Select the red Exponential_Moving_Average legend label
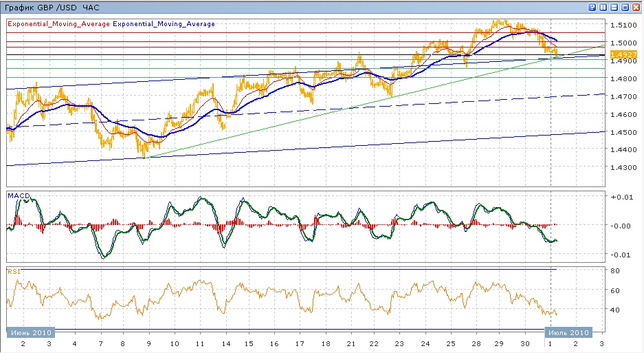The image size is (644, 353). [x=58, y=24]
